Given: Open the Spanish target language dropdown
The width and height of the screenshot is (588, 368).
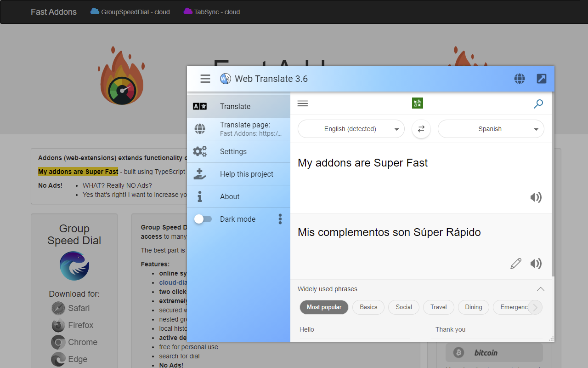Looking at the screenshot, I should coord(490,129).
